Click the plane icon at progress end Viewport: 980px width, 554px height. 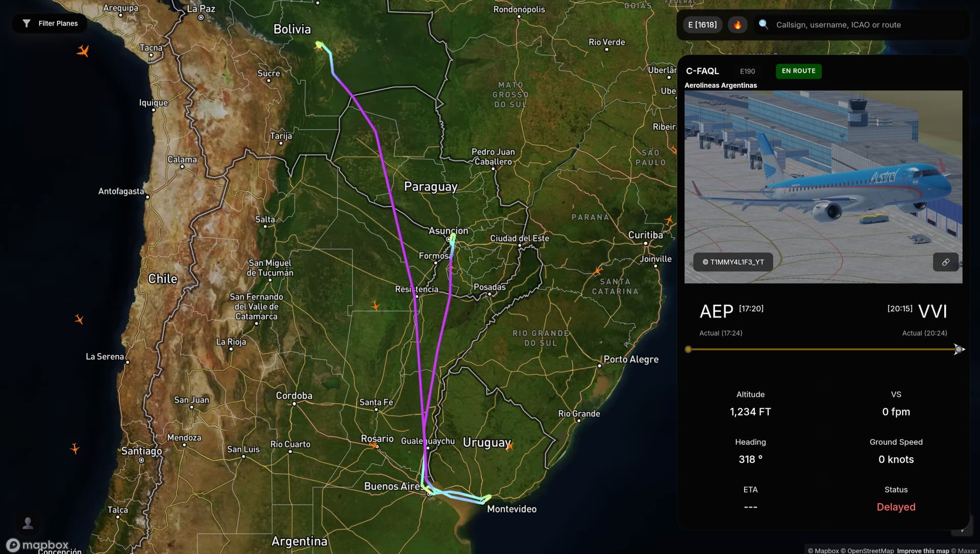959,349
